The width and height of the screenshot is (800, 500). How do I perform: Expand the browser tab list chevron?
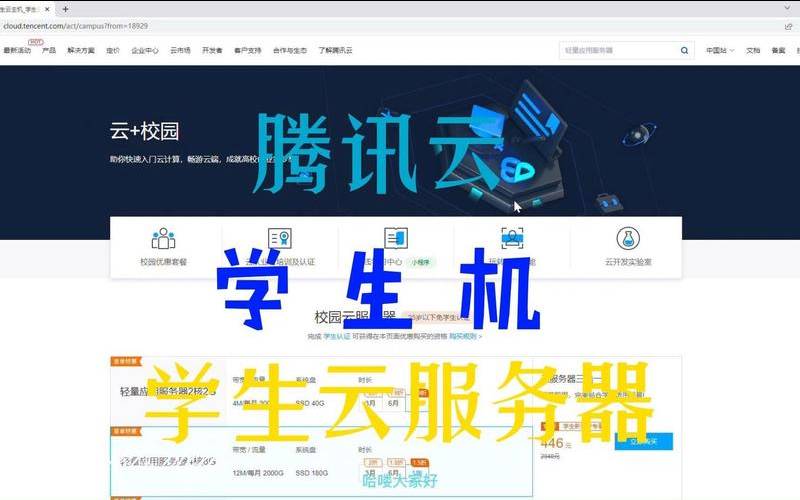[x=787, y=8]
